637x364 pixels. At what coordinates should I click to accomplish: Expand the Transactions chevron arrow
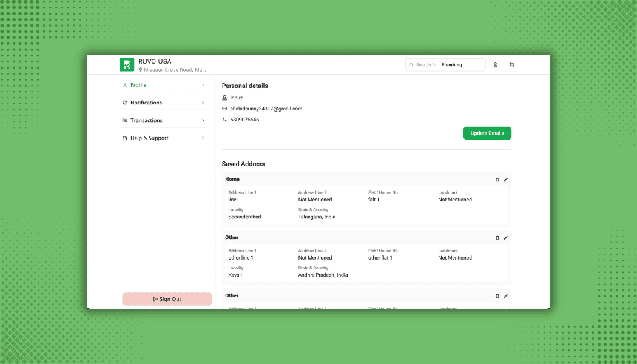pyautogui.click(x=203, y=120)
